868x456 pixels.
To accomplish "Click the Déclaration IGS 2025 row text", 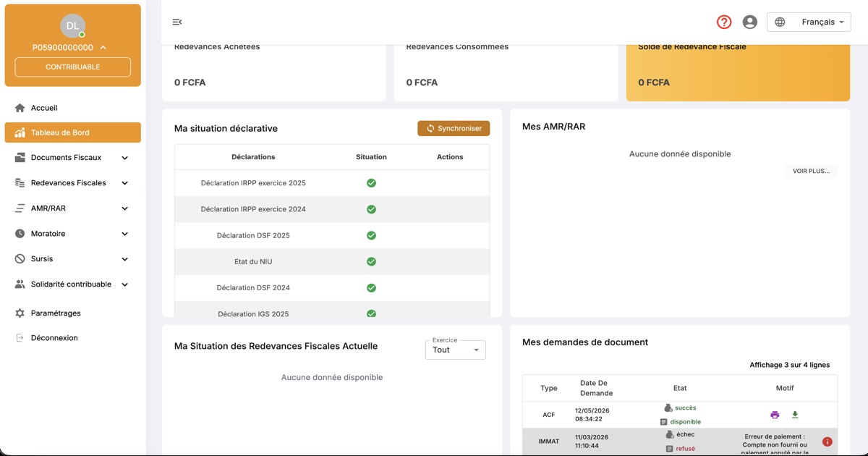I will click(253, 314).
